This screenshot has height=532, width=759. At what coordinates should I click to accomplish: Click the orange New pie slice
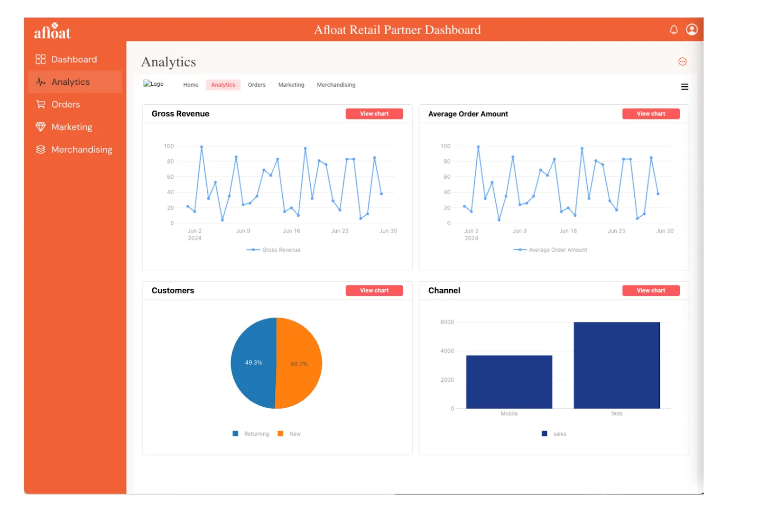coord(300,363)
